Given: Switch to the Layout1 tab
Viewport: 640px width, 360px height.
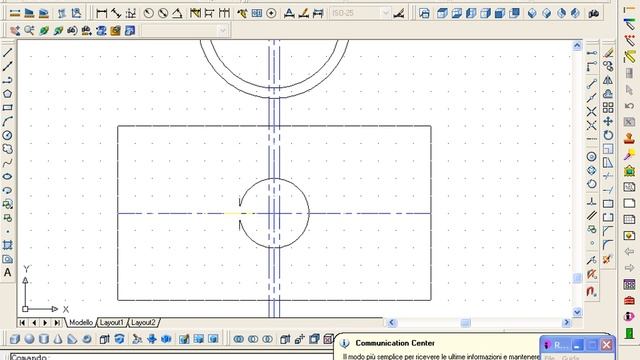Looking at the screenshot, I should (x=111, y=322).
